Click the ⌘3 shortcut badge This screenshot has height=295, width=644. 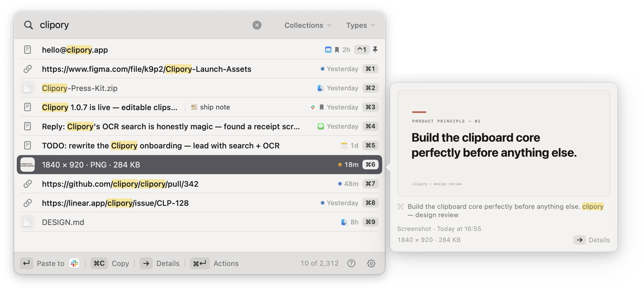pos(370,107)
